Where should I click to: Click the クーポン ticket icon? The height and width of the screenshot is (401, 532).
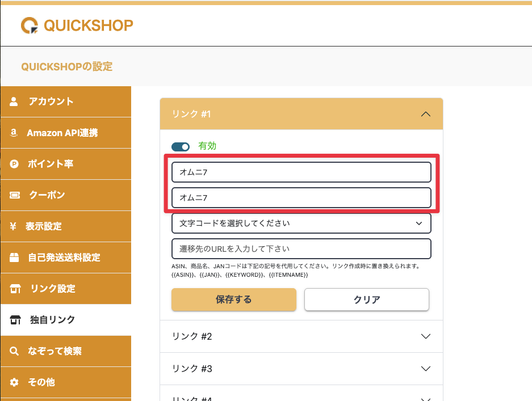click(14, 195)
